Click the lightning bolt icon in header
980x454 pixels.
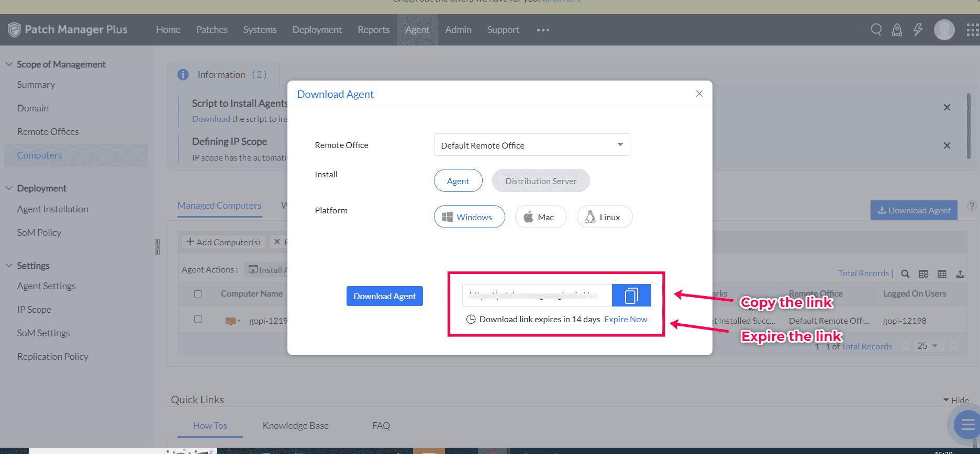918,30
